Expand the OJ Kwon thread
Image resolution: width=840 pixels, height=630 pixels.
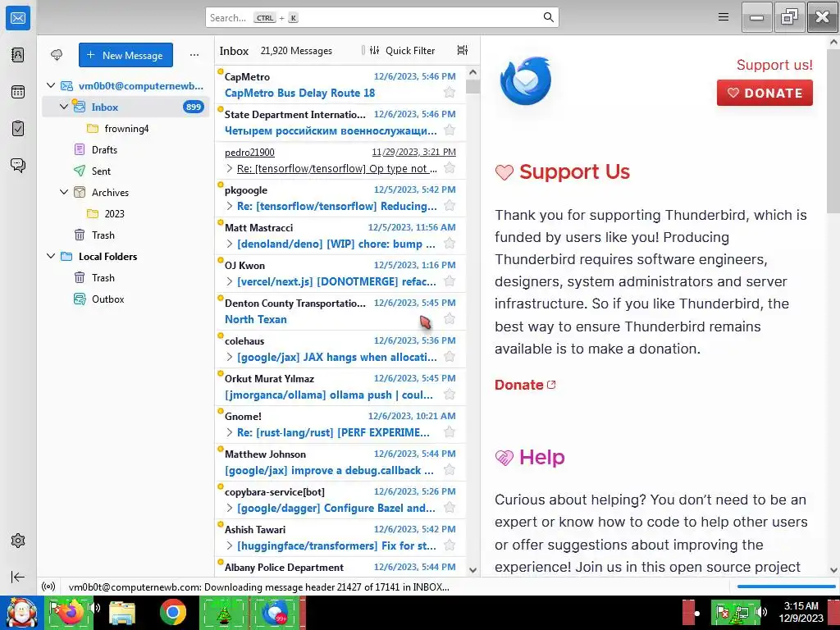(230, 281)
